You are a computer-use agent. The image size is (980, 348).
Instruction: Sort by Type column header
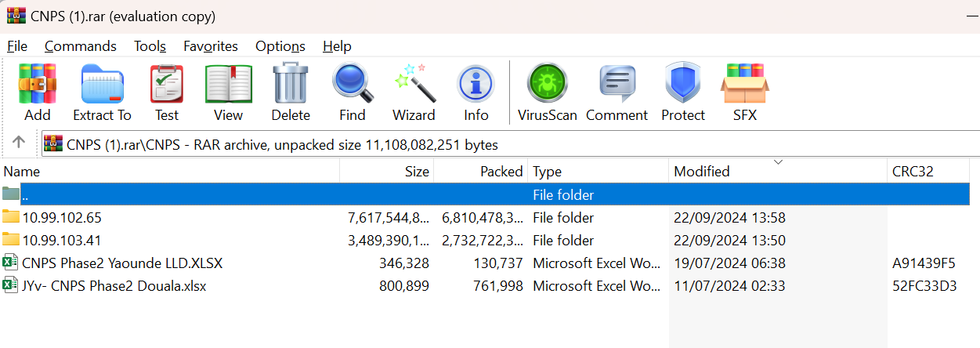click(x=598, y=171)
